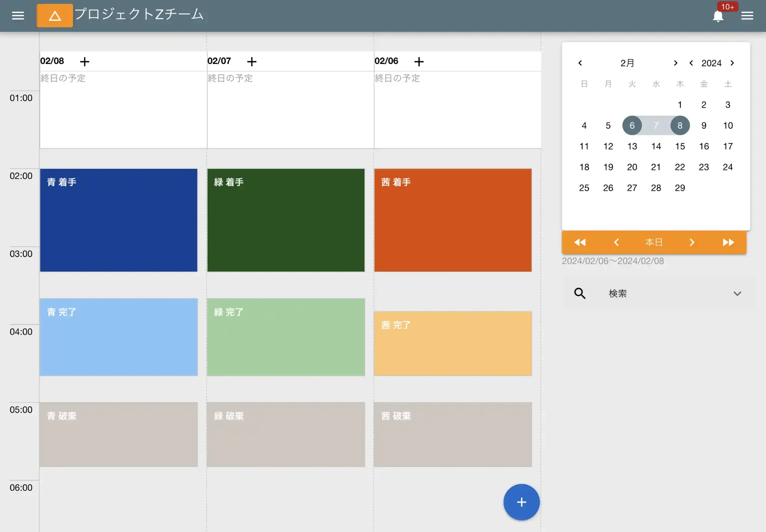Viewport: 766px width, 532px height.
Task: Select the orange 茜 着手 event block
Action: click(453, 220)
